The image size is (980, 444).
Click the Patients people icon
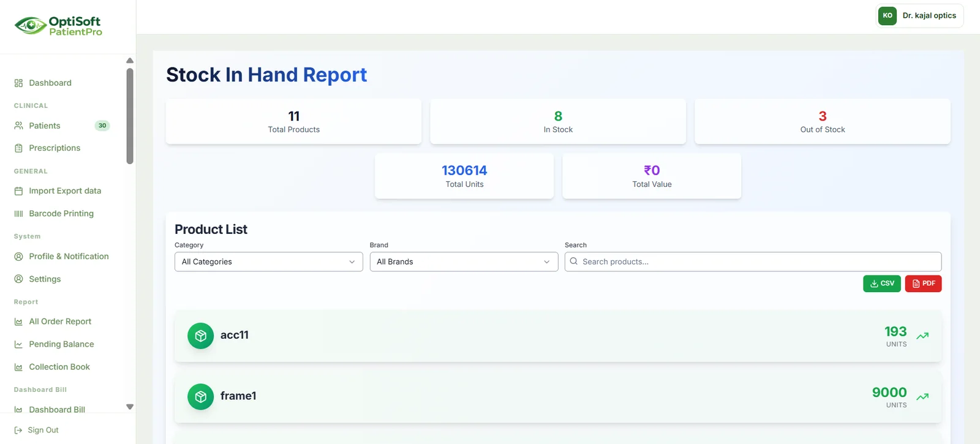[x=18, y=126]
